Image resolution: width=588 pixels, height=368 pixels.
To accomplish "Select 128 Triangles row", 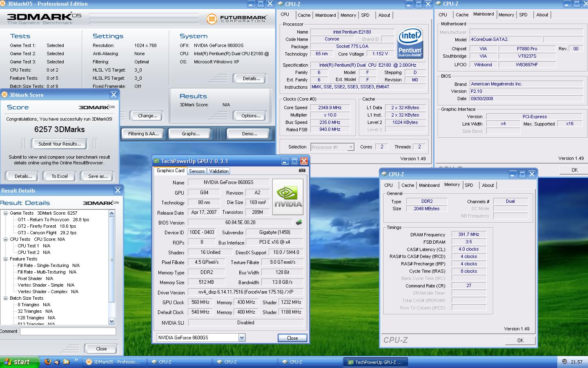I will click(36, 318).
